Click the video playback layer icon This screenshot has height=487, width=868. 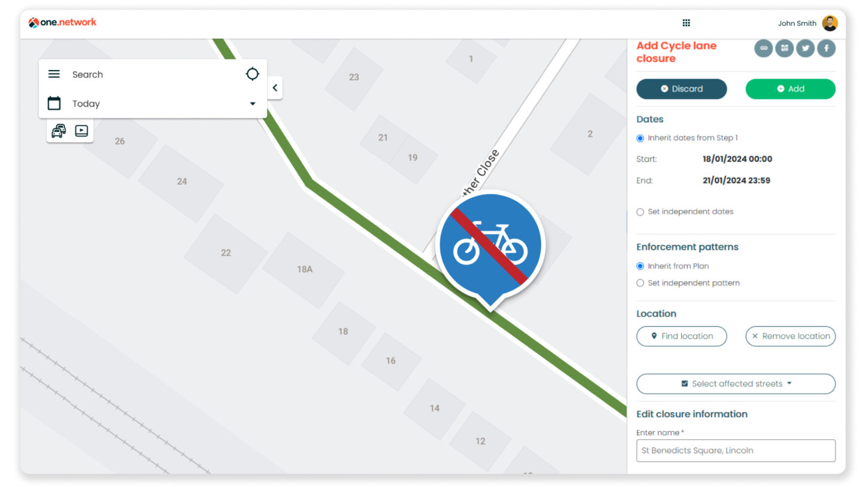(81, 131)
